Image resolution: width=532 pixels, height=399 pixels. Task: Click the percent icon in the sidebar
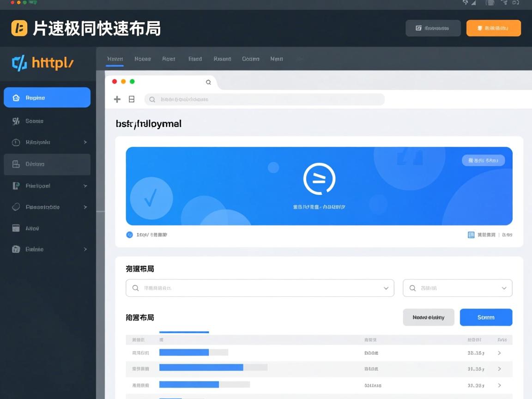pyautogui.click(x=16, y=121)
